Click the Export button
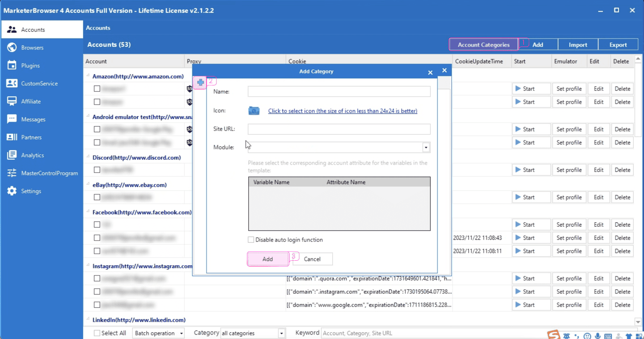Viewport: 644px width, 339px height. 618,45
